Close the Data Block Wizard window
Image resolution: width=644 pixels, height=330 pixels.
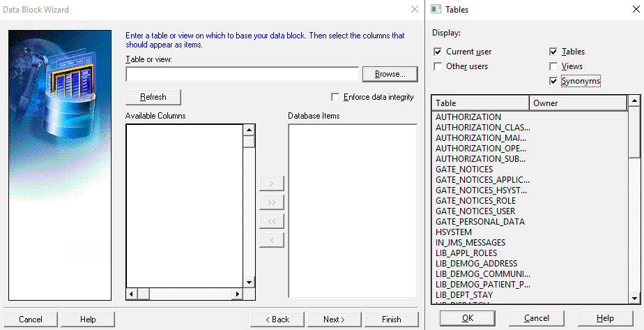coord(414,10)
